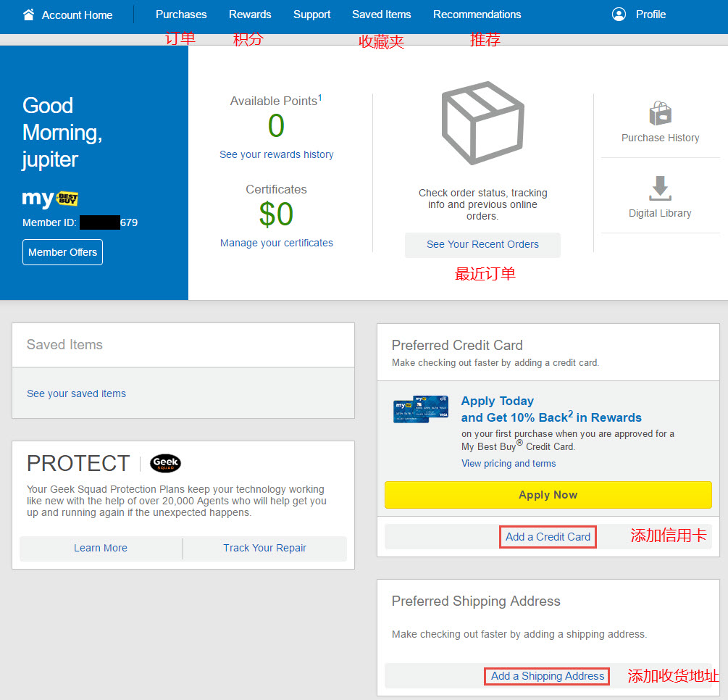728x700 pixels.
Task: Open the Digital Library link
Action: pyautogui.click(x=660, y=213)
